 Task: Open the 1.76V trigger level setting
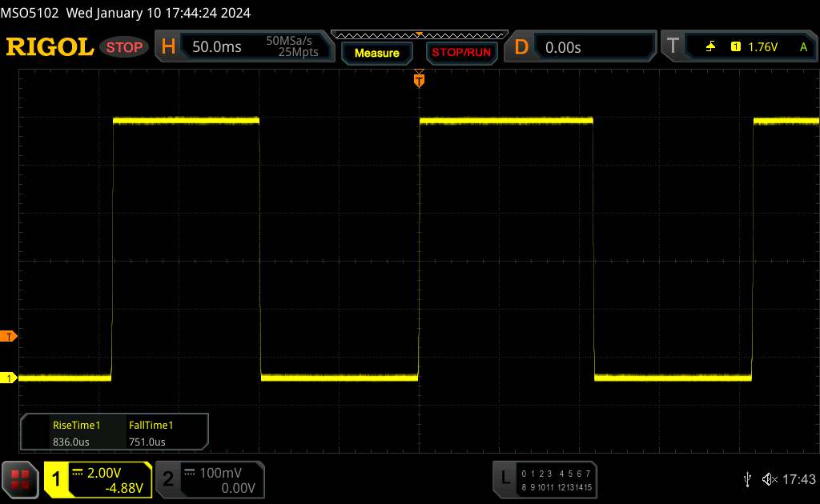pyautogui.click(x=762, y=47)
